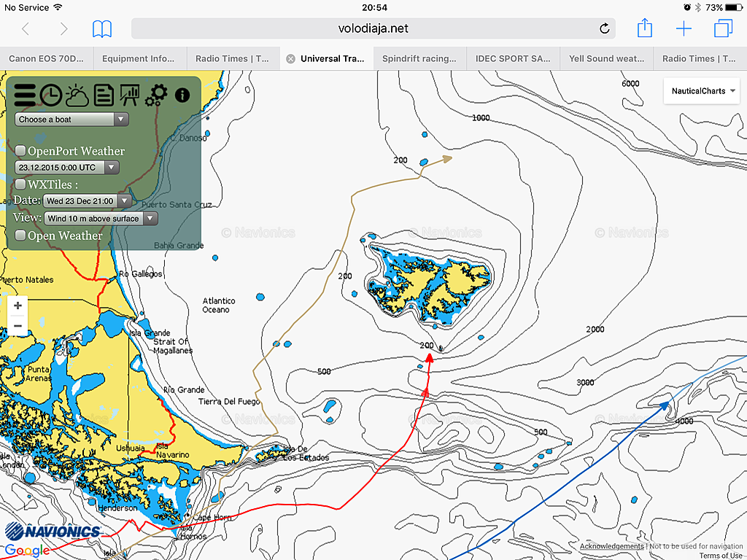747x560 pixels.
Task: Show all Safari tabs overview icon
Action: (723, 28)
